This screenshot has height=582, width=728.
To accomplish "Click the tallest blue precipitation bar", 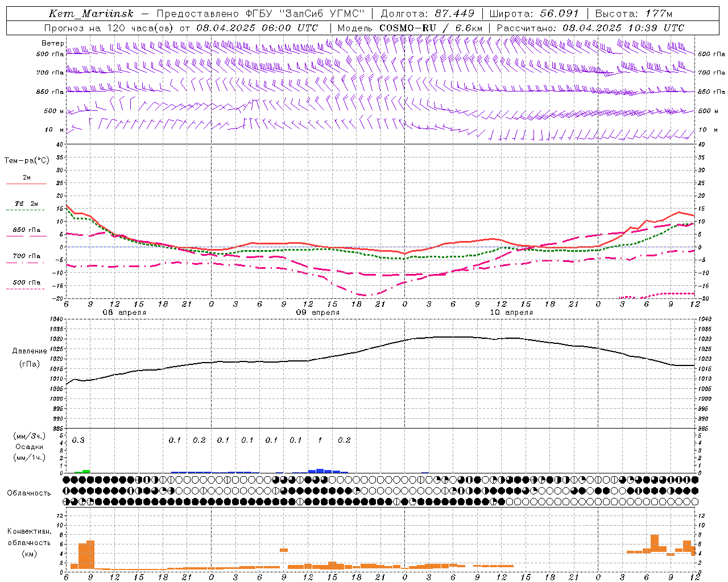I will coord(320,471).
